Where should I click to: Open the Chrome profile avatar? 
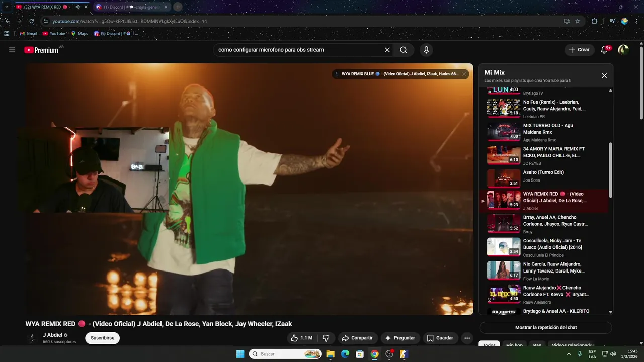pyautogui.click(x=624, y=21)
